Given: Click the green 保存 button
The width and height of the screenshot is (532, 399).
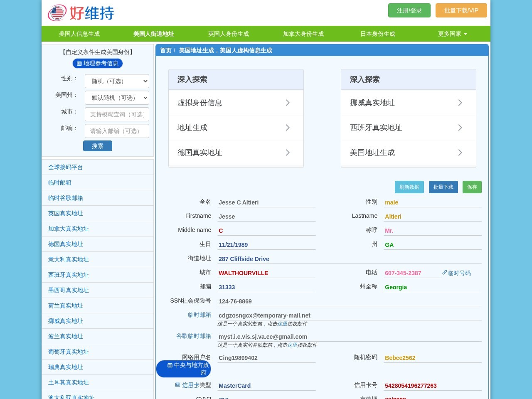Looking at the screenshot, I should (x=472, y=187).
